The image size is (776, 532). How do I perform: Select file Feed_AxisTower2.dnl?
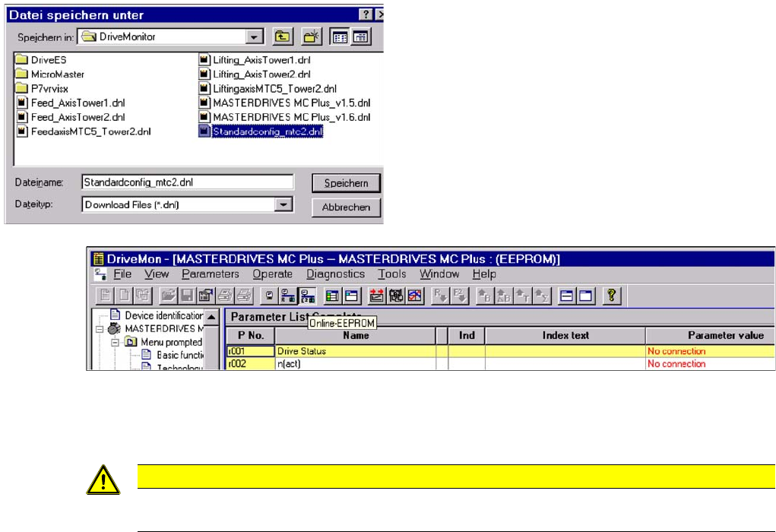pyautogui.click(x=71, y=117)
